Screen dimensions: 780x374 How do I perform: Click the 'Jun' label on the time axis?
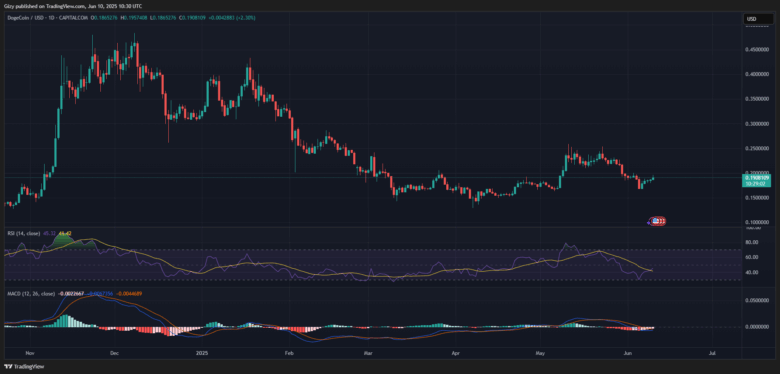coord(628,353)
